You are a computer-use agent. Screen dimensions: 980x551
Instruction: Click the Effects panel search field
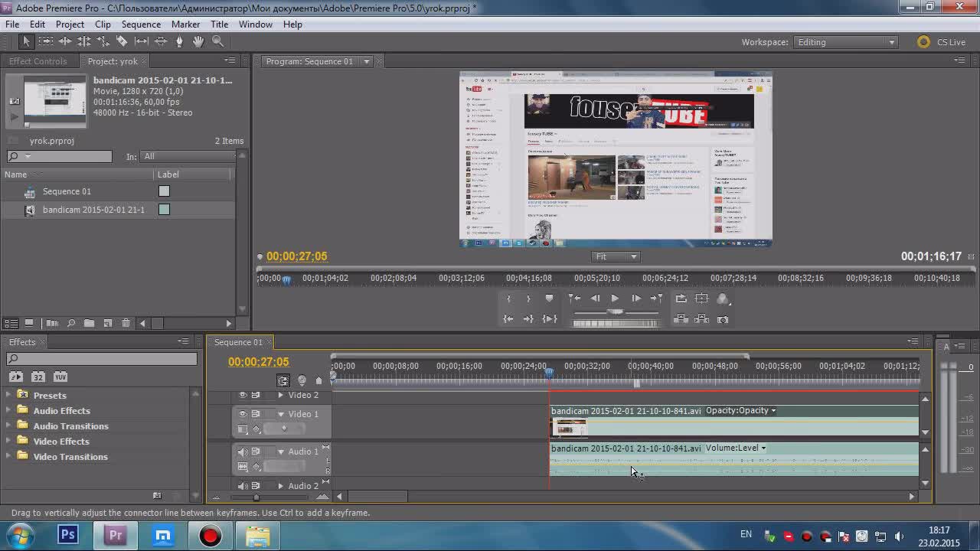coord(102,359)
